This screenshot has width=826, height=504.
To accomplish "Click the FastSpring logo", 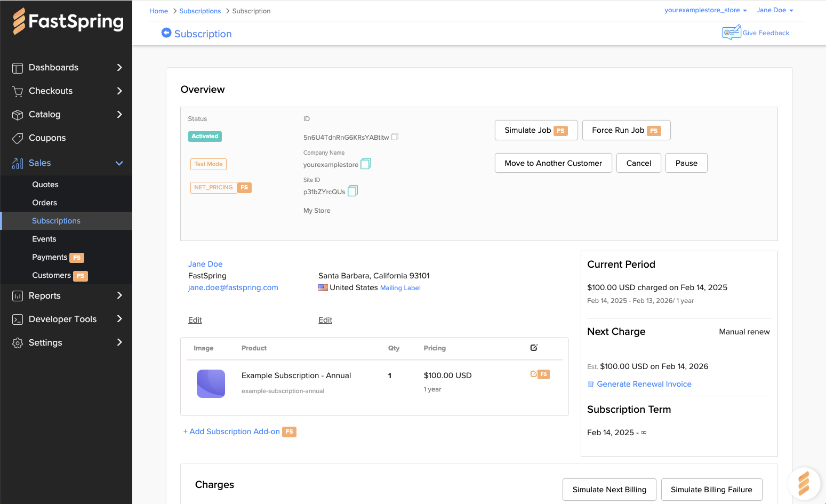I will 68,21.
